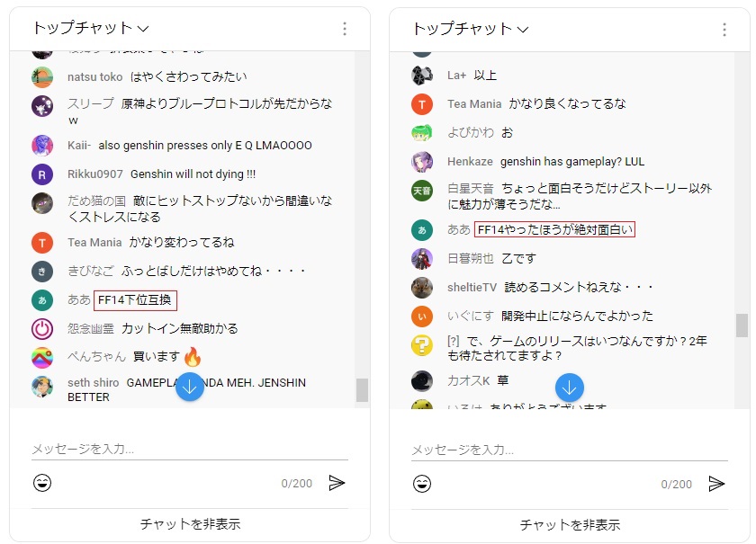Open the left chat's three-dot options menu
The width and height of the screenshot is (756, 544).
point(345,29)
